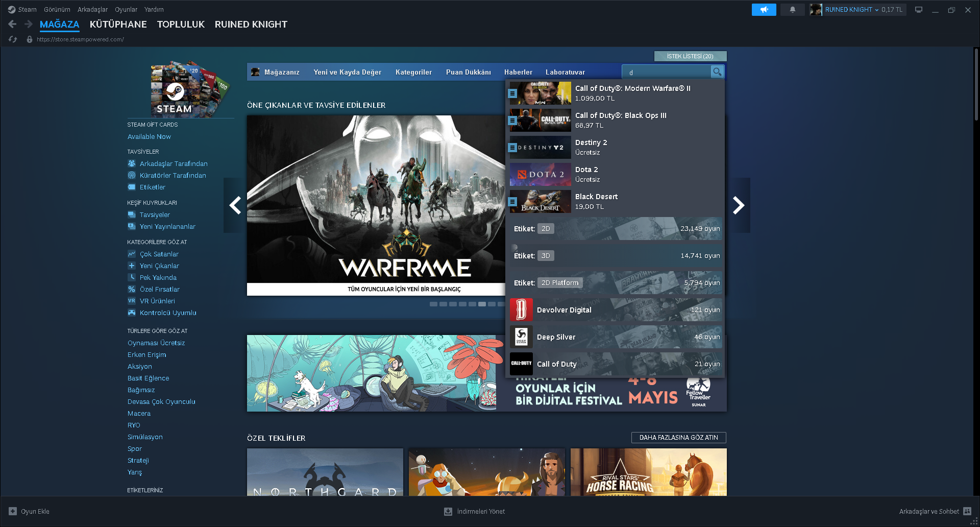This screenshot has width=980, height=527.
Task: Open İSTEK LİSTESİ (20) wishlist
Action: (x=690, y=56)
